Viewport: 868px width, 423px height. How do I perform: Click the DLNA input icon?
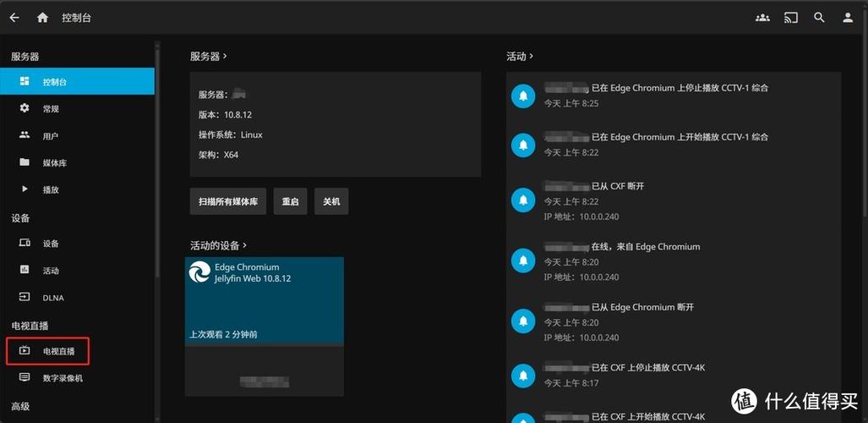coord(25,297)
